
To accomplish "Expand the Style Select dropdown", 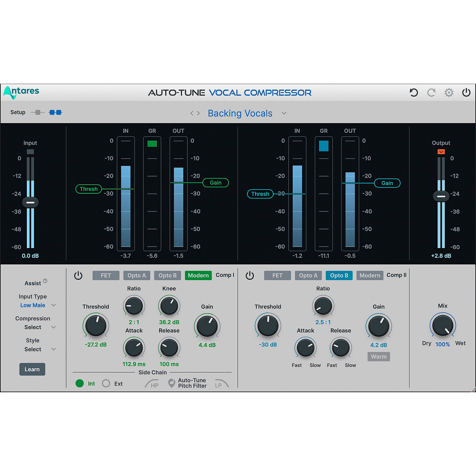I will [54, 349].
